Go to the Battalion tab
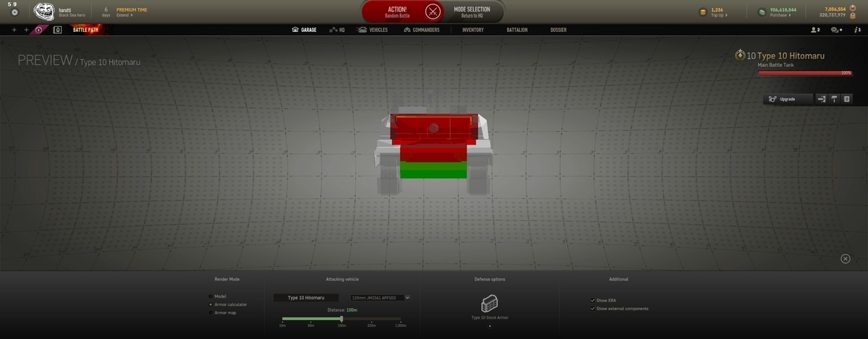868x339 pixels. (517, 30)
